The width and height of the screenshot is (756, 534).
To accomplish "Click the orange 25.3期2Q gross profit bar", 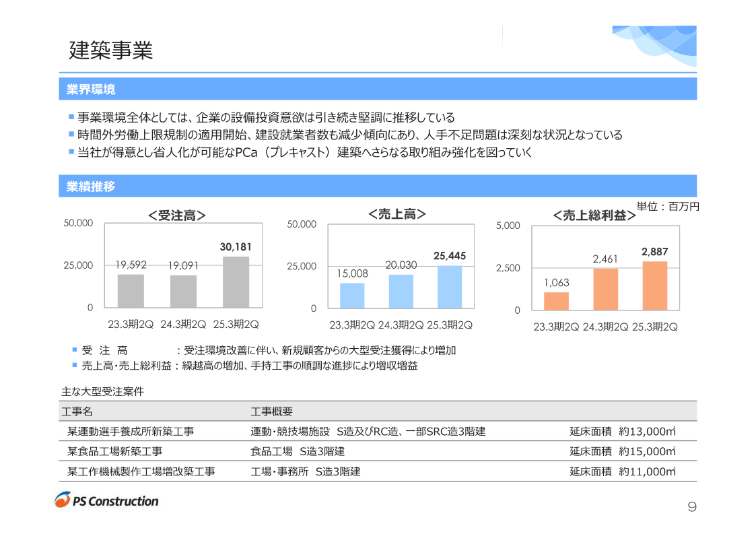I will click(x=655, y=286).
